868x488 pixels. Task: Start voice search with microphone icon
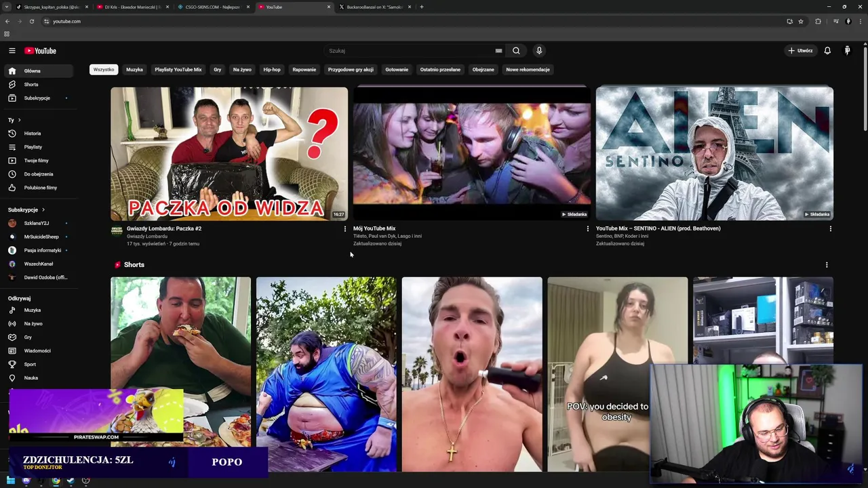(539, 51)
